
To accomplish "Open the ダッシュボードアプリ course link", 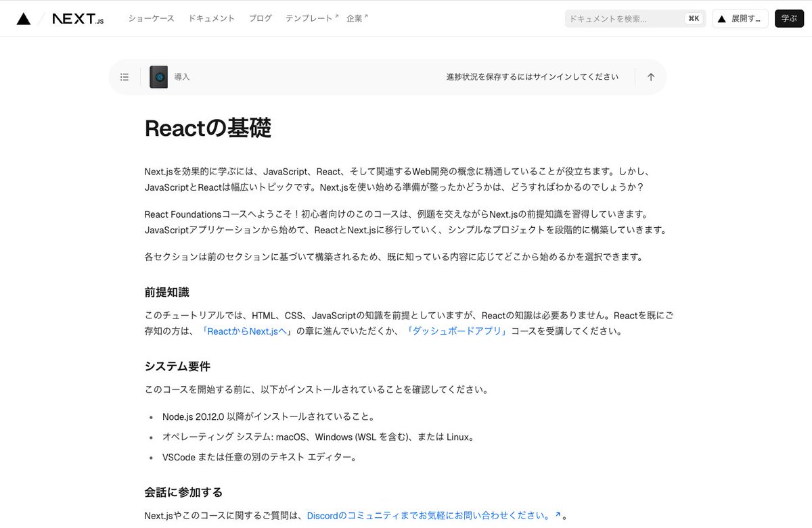I will point(458,331).
